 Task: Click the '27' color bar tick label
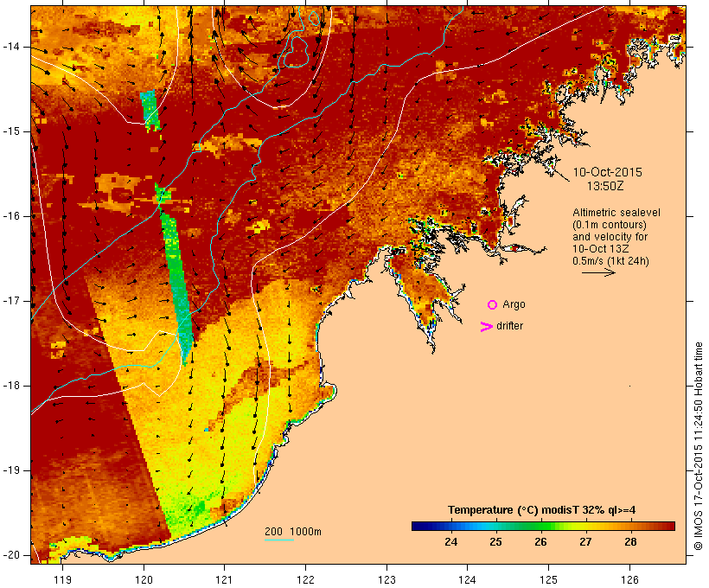tap(585, 542)
